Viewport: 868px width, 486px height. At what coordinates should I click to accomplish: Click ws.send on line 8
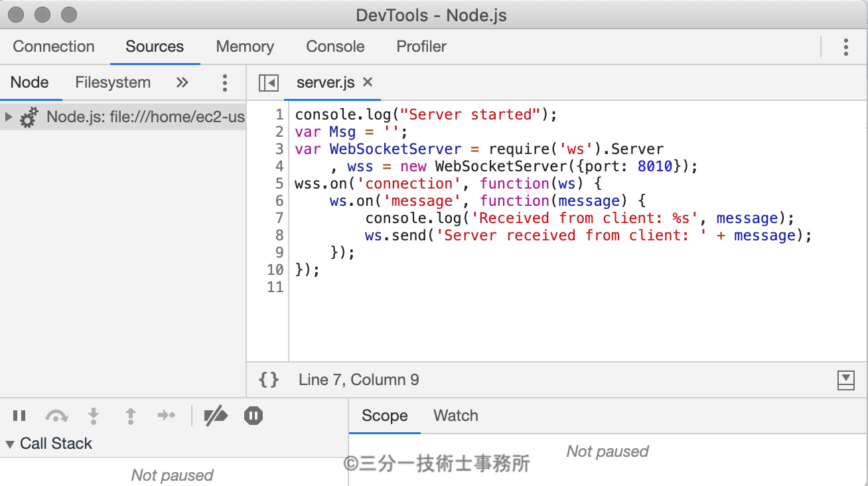[396, 235]
